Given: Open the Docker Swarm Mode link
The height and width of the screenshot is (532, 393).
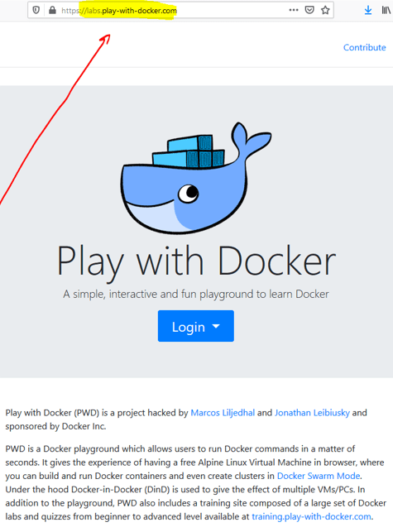Looking at the screenshot, I should [319, 476].
